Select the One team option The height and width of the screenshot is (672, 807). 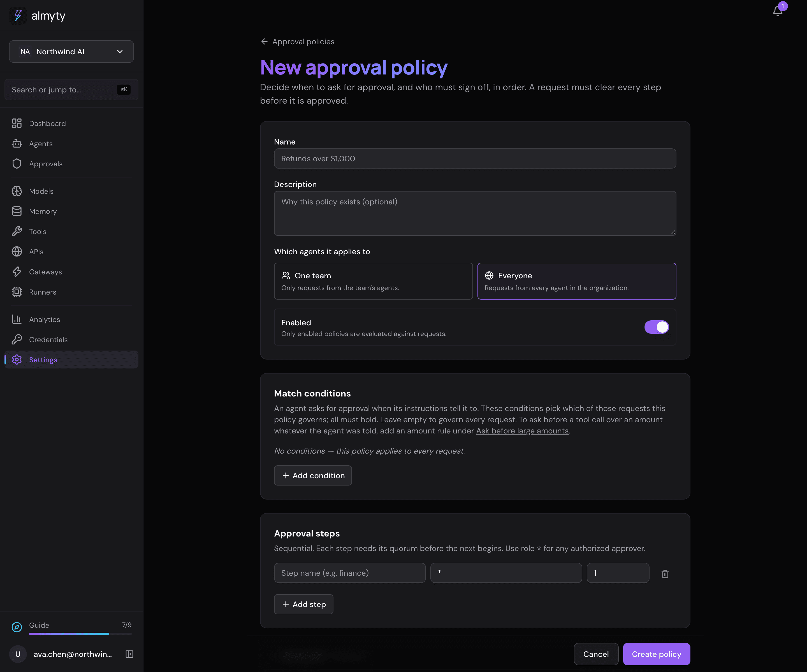[x=373, y=281]
